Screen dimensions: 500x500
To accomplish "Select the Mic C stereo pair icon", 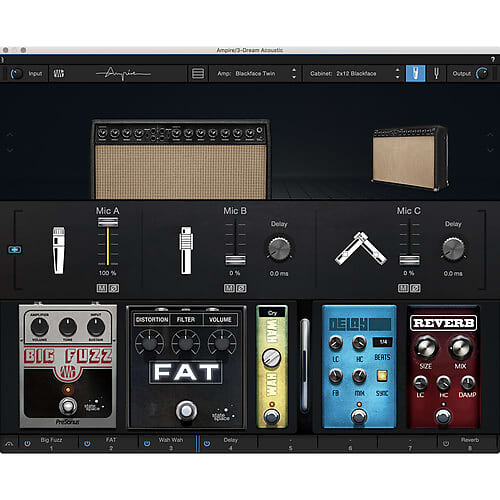I will 361,249.
